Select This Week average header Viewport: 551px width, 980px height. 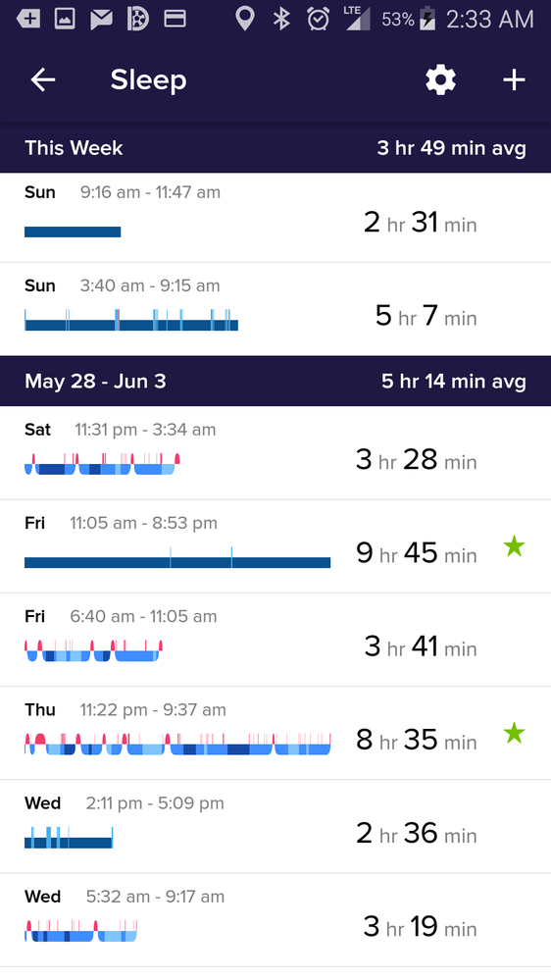[275, 148]
